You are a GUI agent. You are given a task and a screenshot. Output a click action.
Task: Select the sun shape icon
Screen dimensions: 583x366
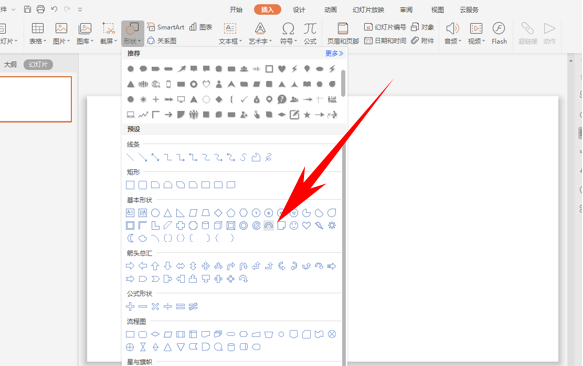click(x=332, y=225)
